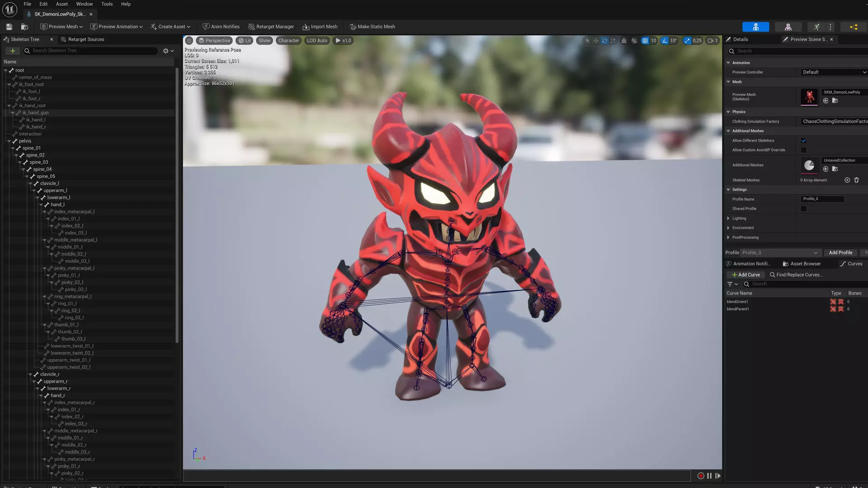The image size is (868, 488).
Task: Toggle rotation angle snapping
Action: [x=664, y=41]
